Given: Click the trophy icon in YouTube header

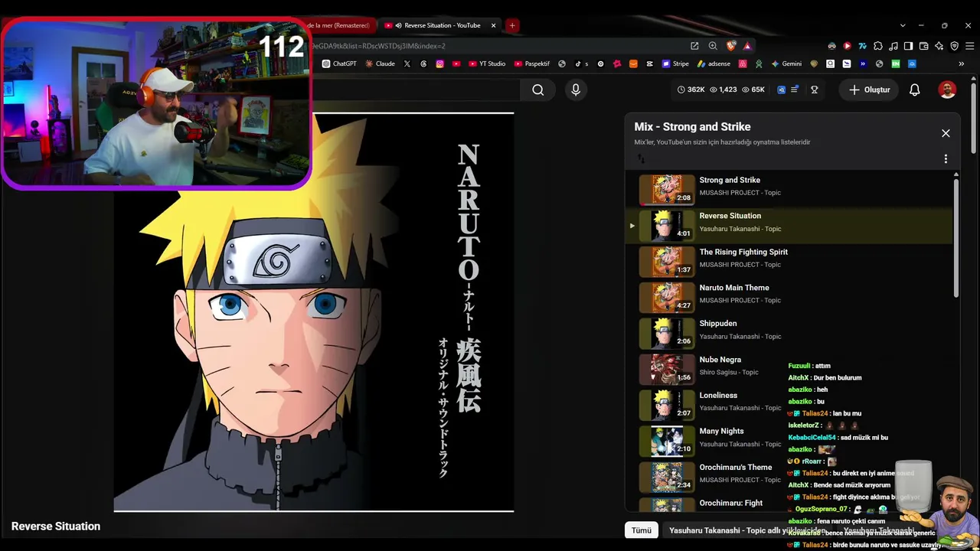Looking at the screenshot, I should click(x=815, y=90).
